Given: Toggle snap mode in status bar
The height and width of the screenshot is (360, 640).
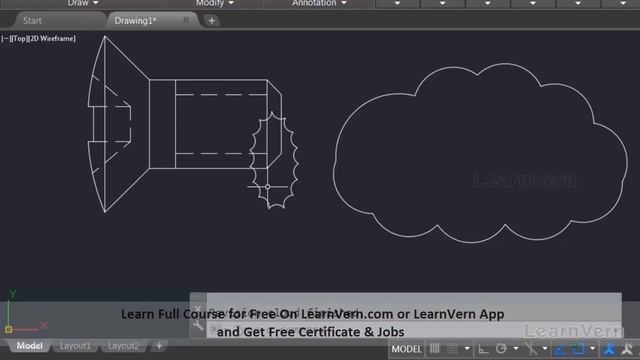Looking at the screenshot, I should [x=452, y=349].
